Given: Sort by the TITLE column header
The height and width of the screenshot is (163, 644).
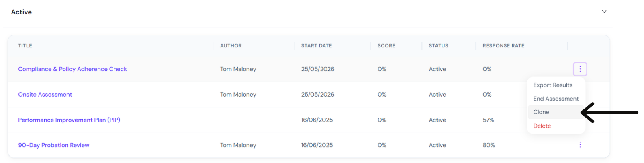Looking at the screenshot, I should pos(25,46).
